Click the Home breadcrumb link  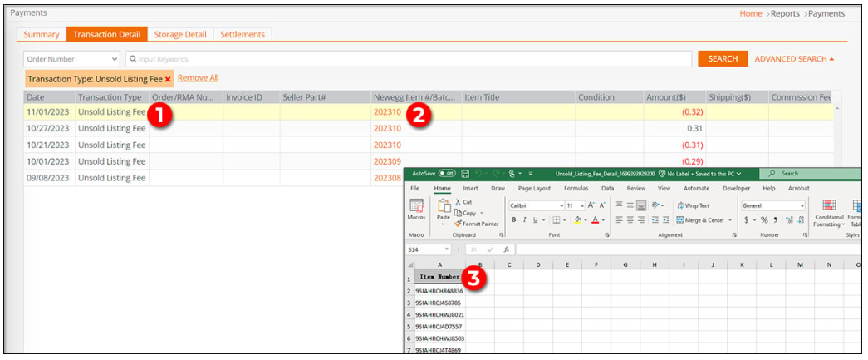coord(751,13)
